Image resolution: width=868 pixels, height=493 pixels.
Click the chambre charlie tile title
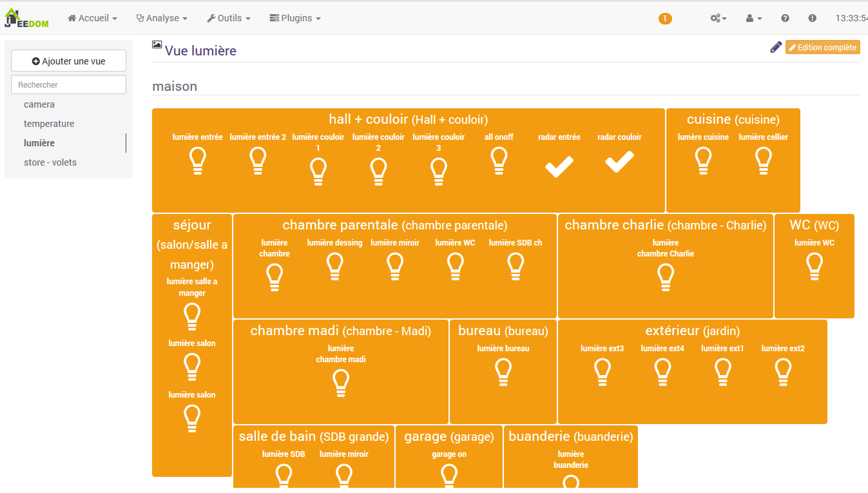point(666,225)
